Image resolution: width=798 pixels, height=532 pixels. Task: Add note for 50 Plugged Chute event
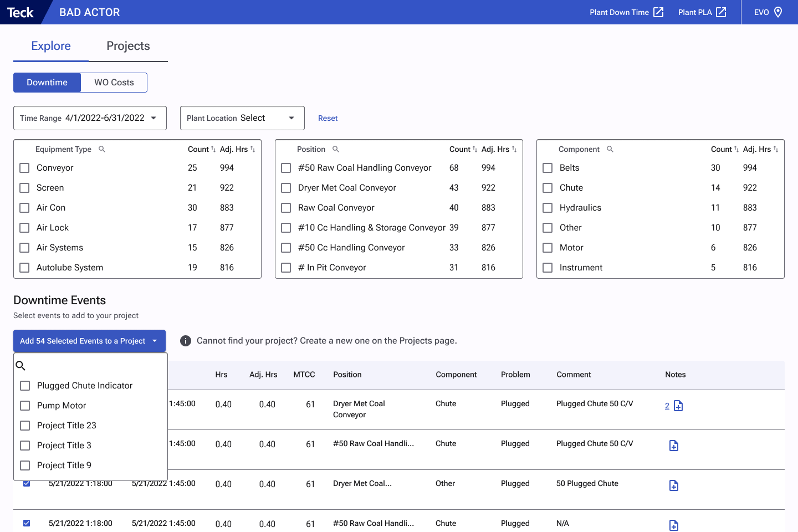click(x=674, y=486)
